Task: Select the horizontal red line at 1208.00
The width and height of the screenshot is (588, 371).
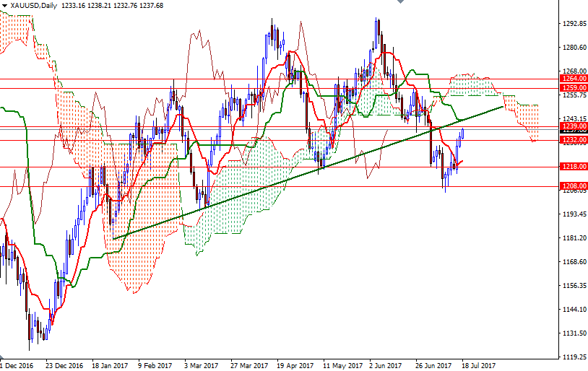Action: point(289,186)
